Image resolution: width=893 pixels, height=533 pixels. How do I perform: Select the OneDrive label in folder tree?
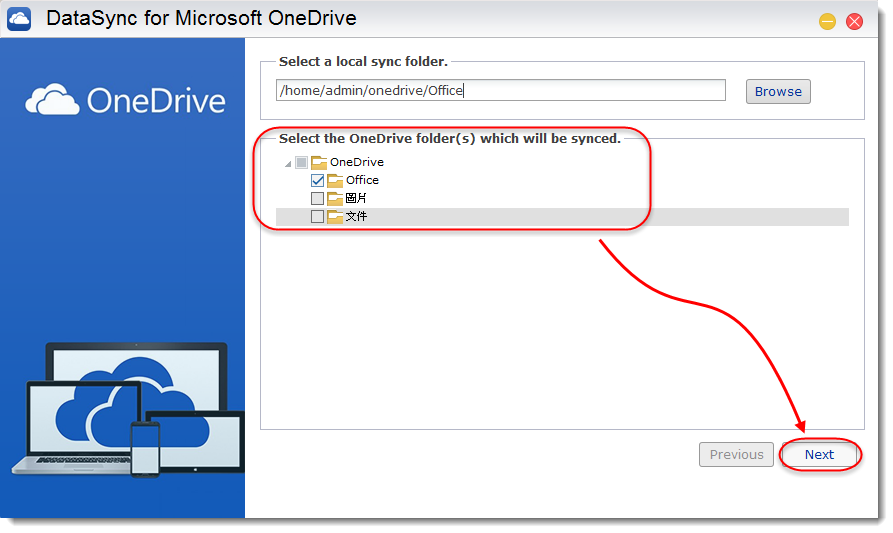357,162
